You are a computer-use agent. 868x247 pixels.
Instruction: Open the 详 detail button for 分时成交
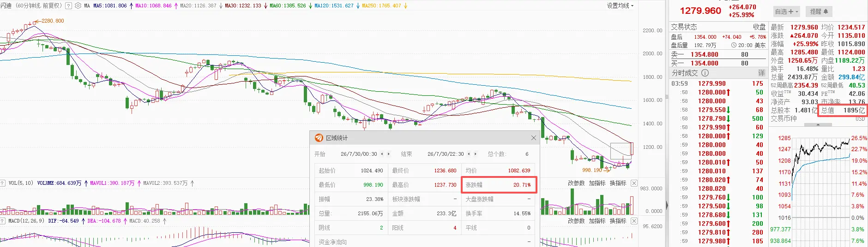point(761,73)
